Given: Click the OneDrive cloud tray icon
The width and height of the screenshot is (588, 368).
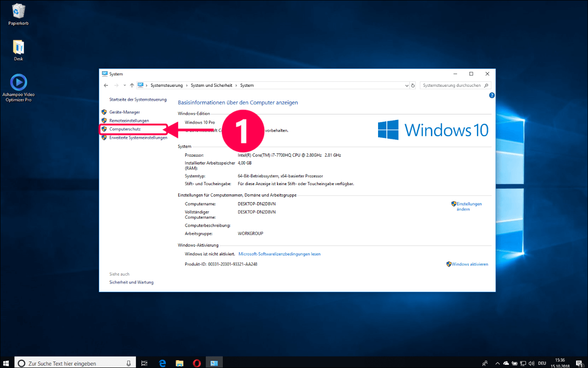Looking at the screenshot, I should tap(506, 363).
